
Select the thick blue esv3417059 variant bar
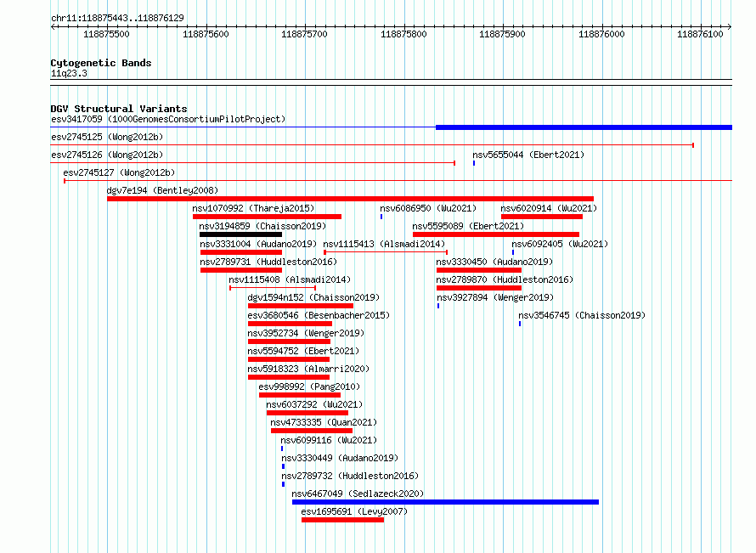(x=584, y=127)
